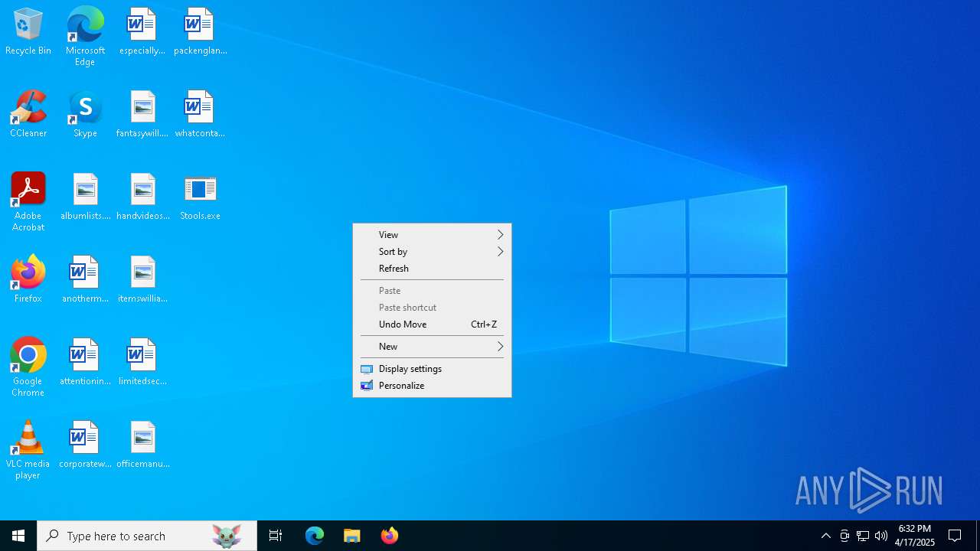The height and width of the screenshot is (551, 980).
Task: Launch Firefox from the taskbar
Action: pos(390,536)
